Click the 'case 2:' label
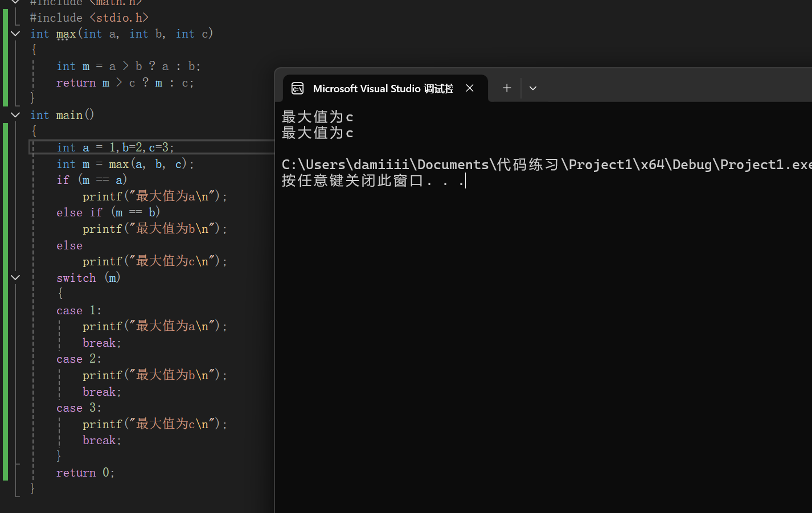This screenshot has width=812, height=513. click(x=79, y=359)
